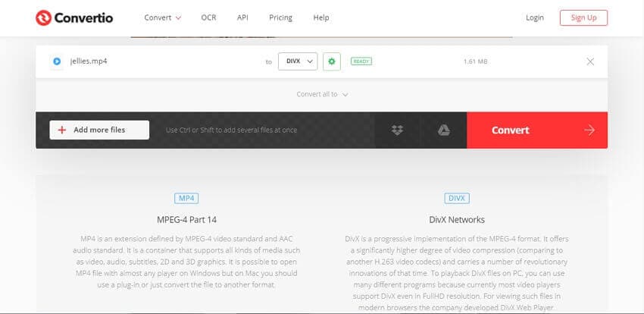This screenshot has height=314, width=644.
Task: Click the Add more files button
Action: coord(99,130)
